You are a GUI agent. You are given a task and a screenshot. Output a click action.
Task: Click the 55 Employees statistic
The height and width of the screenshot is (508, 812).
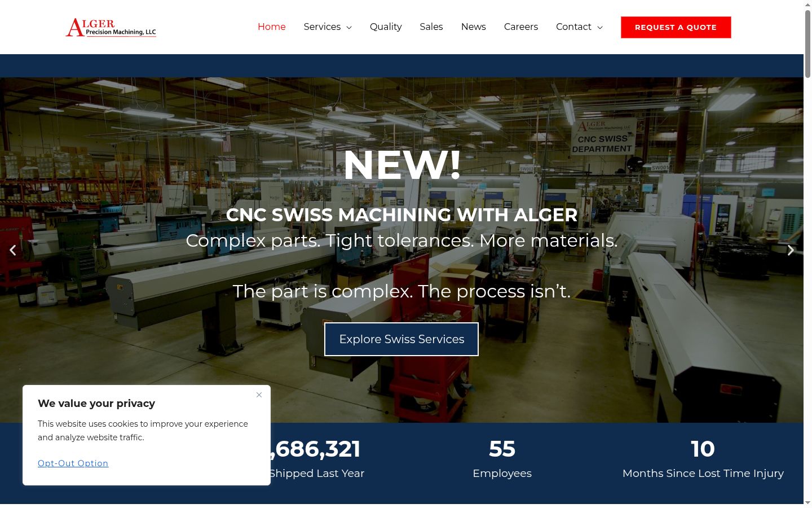(502, 458)
